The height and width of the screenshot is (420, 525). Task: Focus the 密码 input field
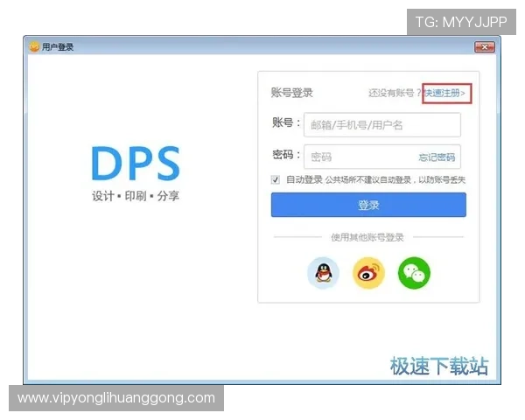click(382, 157)
